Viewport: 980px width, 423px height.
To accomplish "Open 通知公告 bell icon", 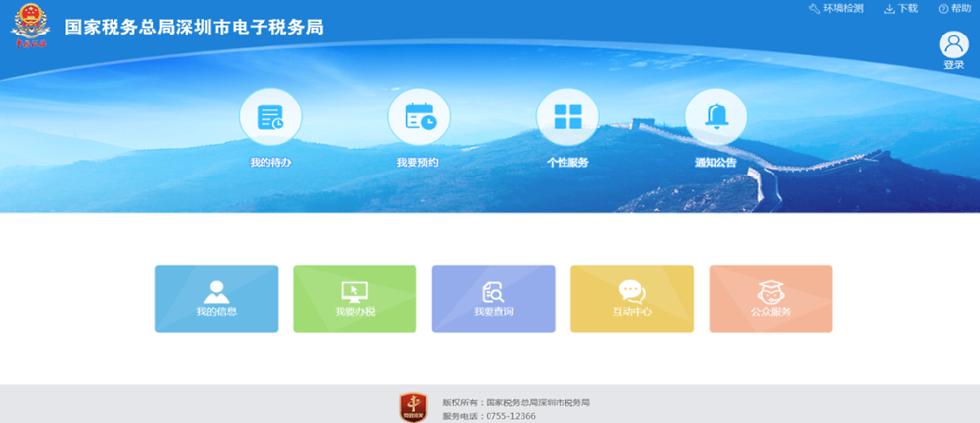I will [716, 116].
